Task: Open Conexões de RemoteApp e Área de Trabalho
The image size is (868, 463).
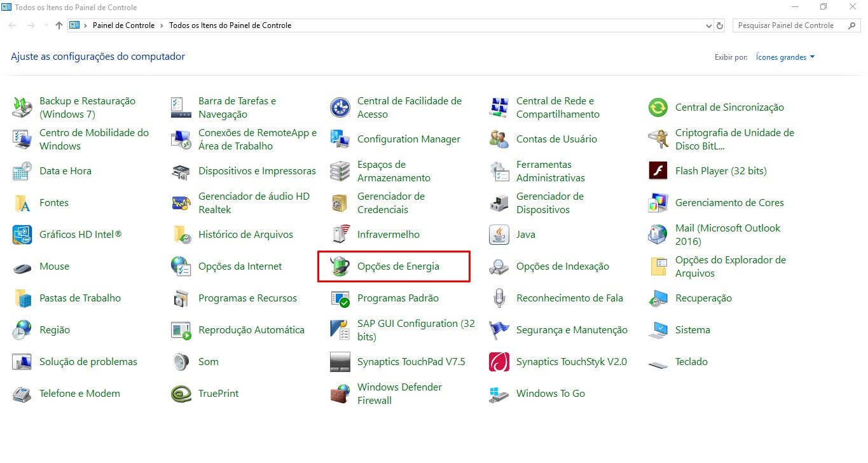Action: click(x=258, y=139)
